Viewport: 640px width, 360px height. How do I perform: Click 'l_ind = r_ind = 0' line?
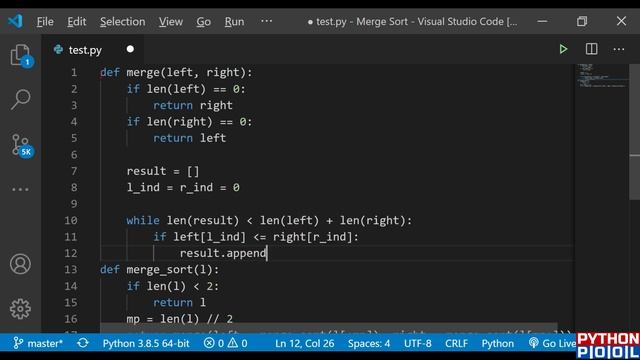183,187
